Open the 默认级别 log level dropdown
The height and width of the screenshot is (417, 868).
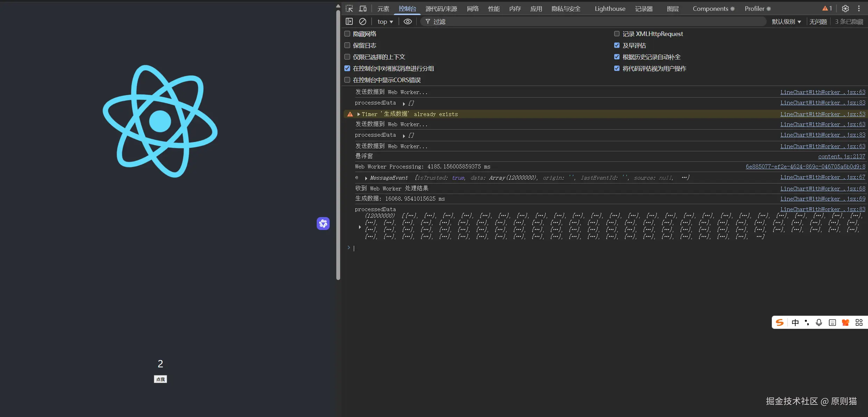point(786,22)
